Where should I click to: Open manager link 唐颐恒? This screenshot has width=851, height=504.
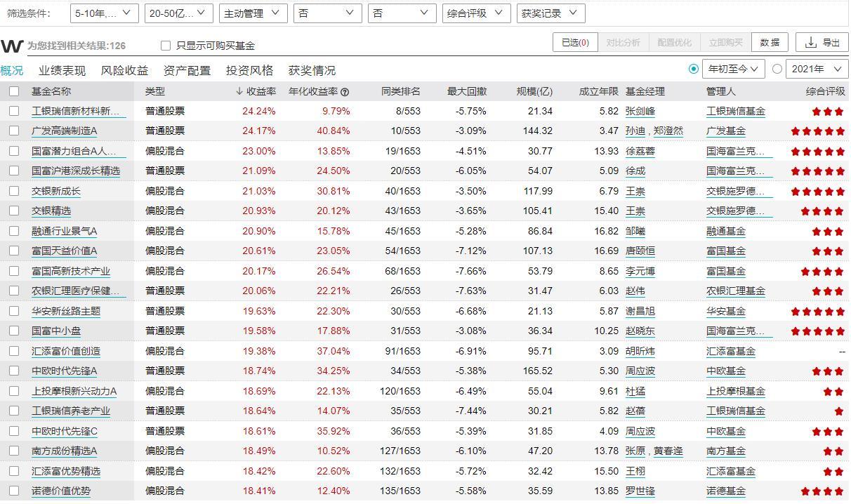click(640, 251)
